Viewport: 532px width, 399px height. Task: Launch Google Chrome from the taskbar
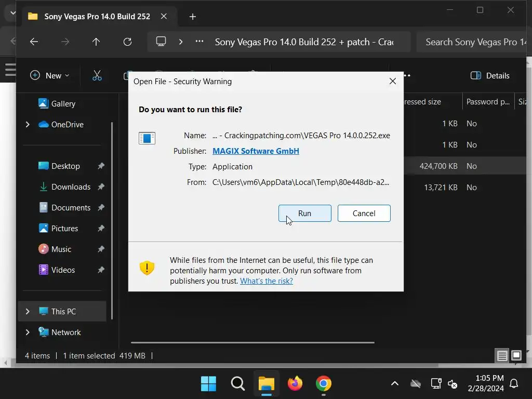coord(323,383)
